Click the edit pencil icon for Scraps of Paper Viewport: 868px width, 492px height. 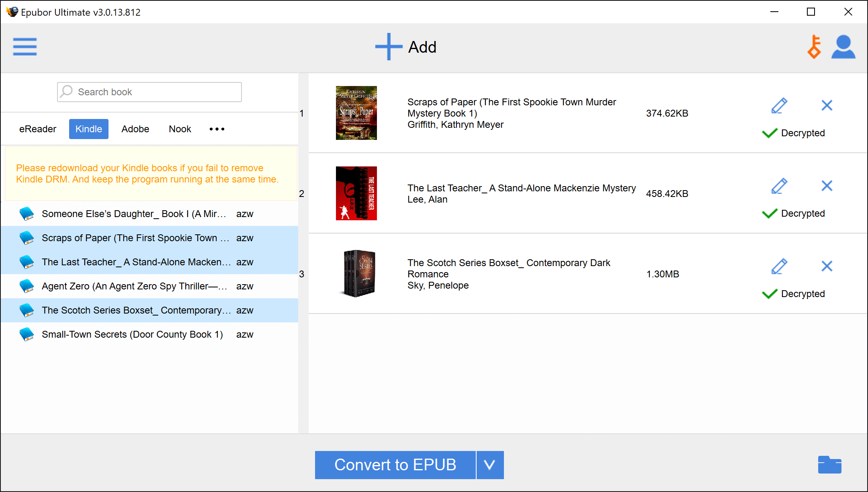click(x=778, y=105)
